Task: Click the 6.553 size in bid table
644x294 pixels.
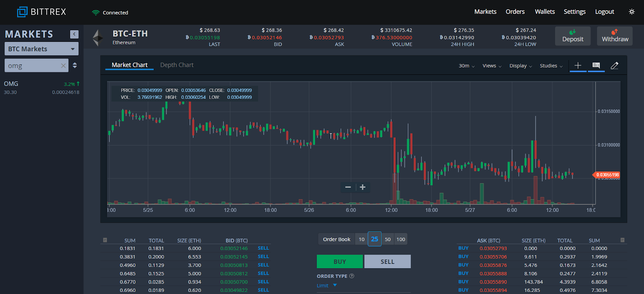Action: point(194,257)
